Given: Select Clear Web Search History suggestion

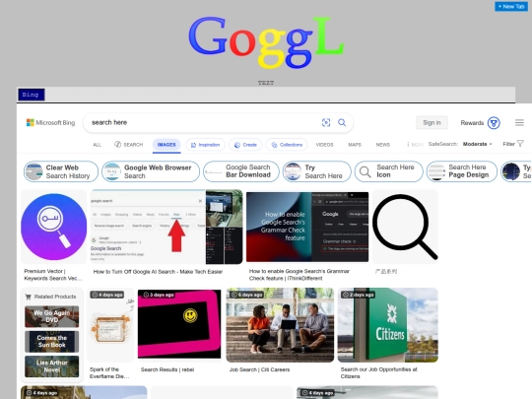Looking at the screenshot, I should pyautogui.click(x=61, y=171).
